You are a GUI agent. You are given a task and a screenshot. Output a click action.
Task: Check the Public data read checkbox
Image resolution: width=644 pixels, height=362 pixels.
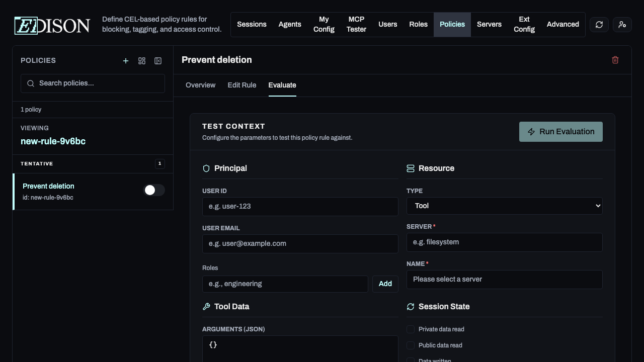pyautogui.click(x=411, y=345)
